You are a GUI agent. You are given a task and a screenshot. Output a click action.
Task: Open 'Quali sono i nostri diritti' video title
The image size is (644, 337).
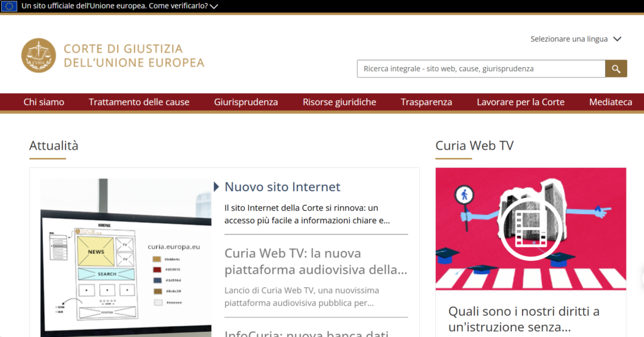[x=524, y=319]
